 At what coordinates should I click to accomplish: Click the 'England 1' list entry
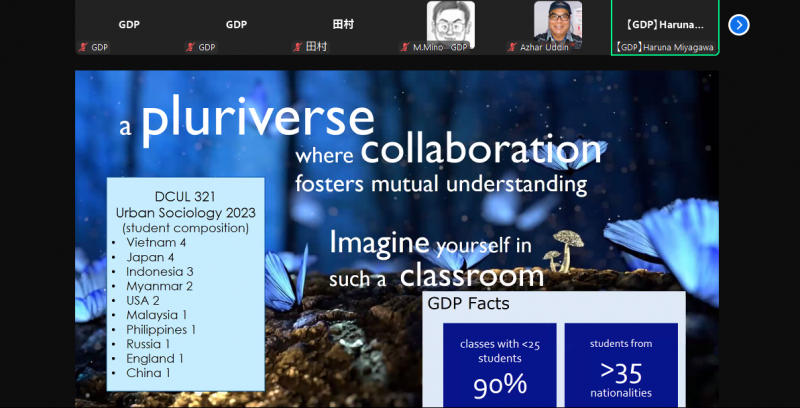(x=155, y=359)
